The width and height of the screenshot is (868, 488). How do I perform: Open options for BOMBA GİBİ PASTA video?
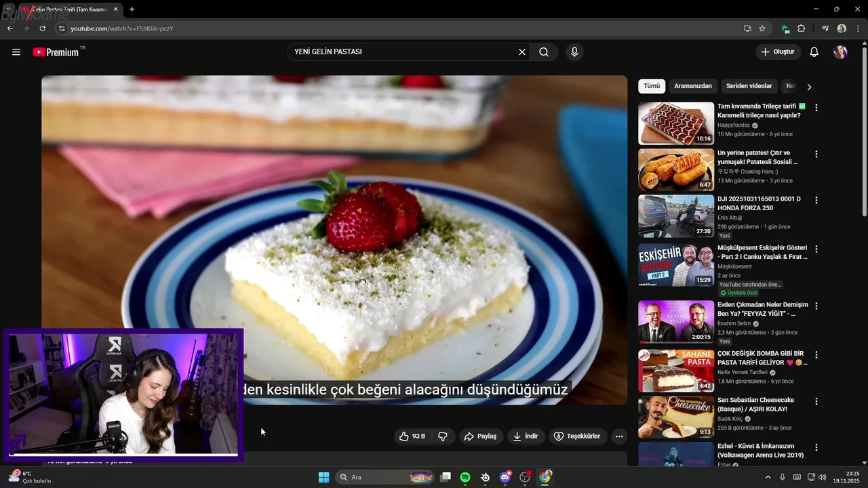click(x=816, y=355)
